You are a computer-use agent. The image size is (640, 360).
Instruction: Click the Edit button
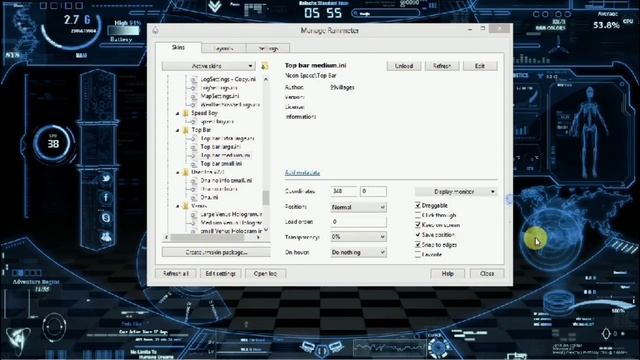[480, 66]
